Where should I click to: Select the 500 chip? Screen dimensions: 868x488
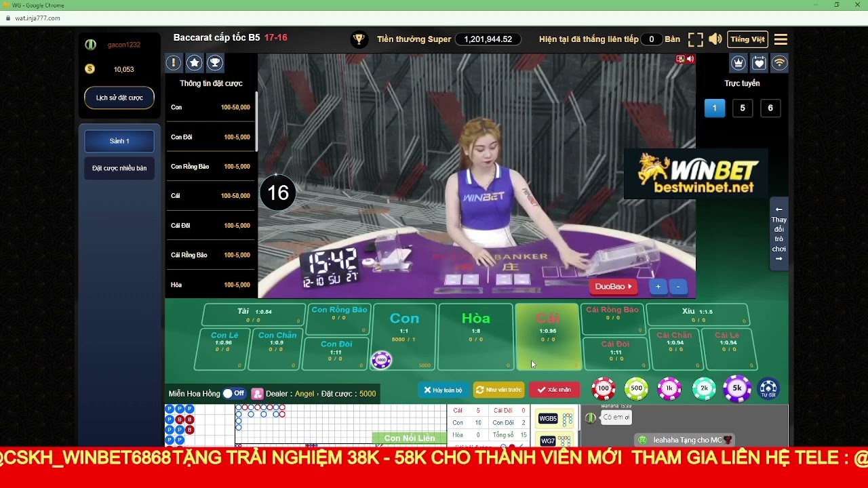(x=636, y=388)
